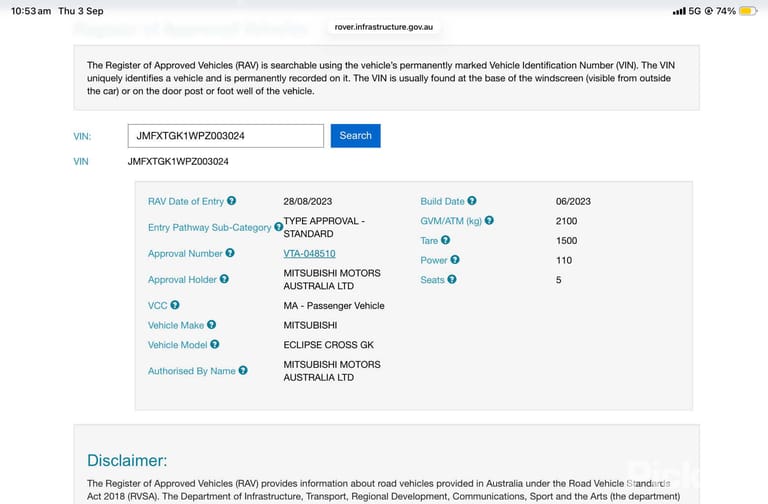Show help icon beside Seats
Viewport: 768px width, 504px height.
[x=452, y=279]
